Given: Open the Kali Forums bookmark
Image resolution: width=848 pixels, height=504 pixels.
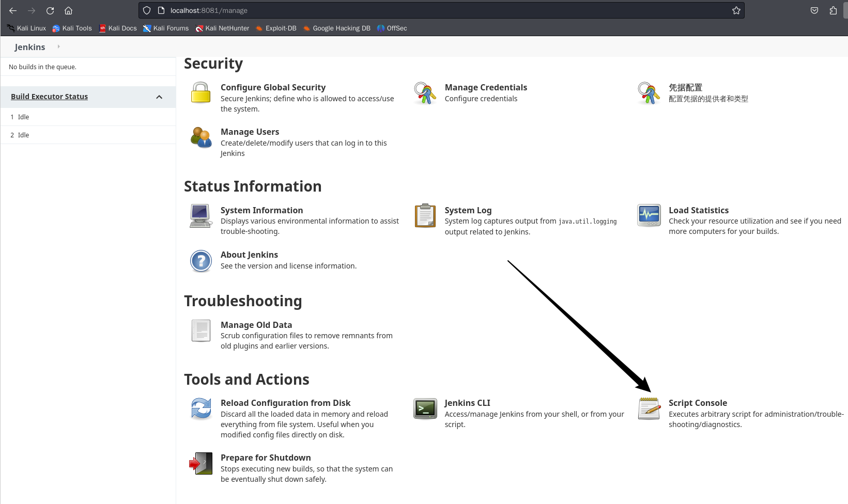Looking at the screenshot, I should point(166,28).
